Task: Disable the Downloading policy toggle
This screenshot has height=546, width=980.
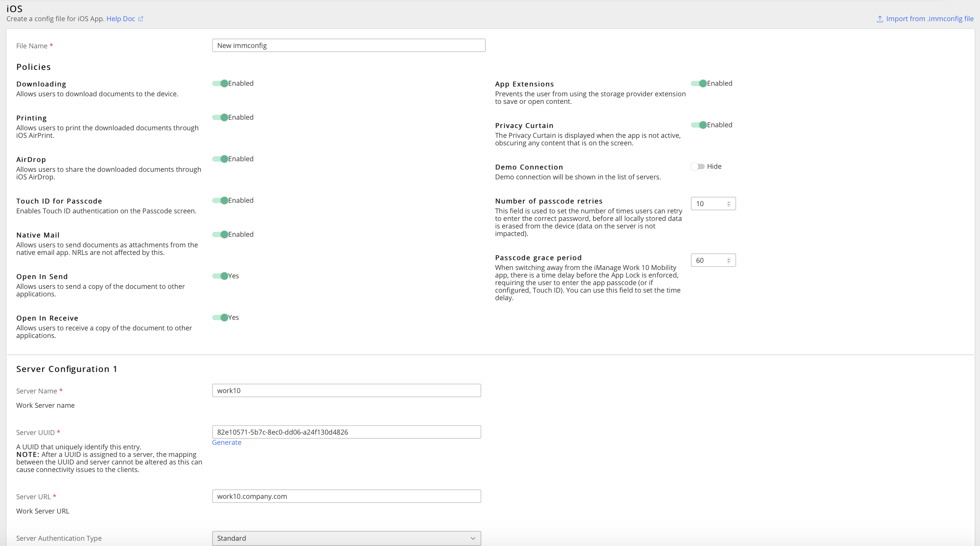Action: [220, 84]
